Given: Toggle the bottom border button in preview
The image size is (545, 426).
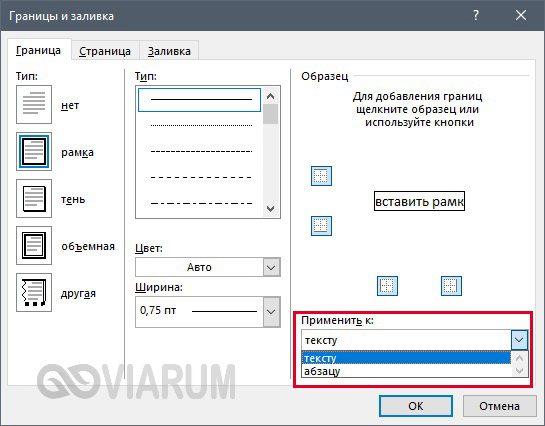Looking at the screenshot, I should pyautogui.click(x=321, y=226).
